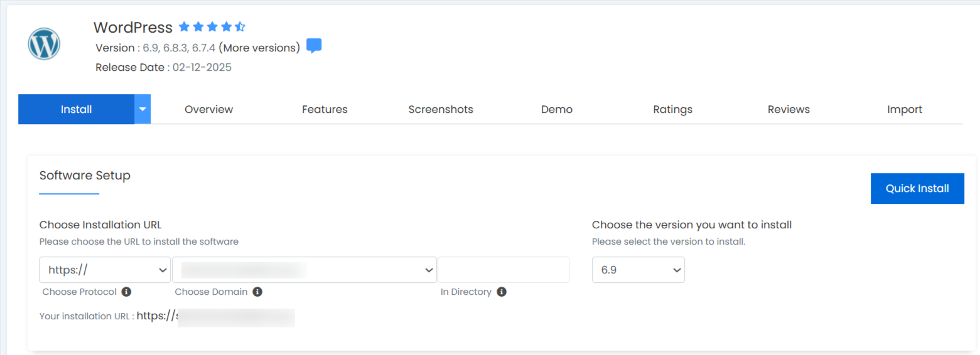Click the blue chat bubble icon
Image resolution: width=980 pixels, height=355 pixels.
coord(314,46)
